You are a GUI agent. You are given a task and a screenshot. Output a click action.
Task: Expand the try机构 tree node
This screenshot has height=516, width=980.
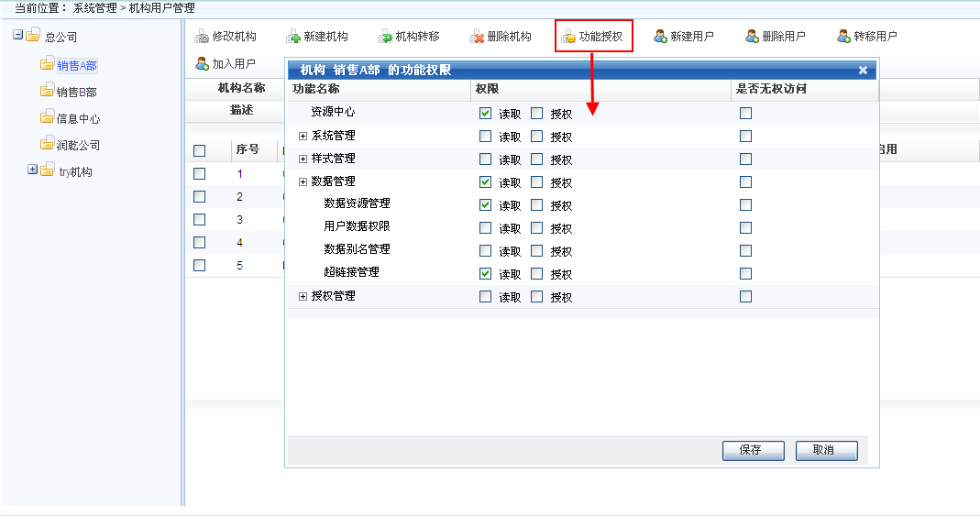(32, 170)
